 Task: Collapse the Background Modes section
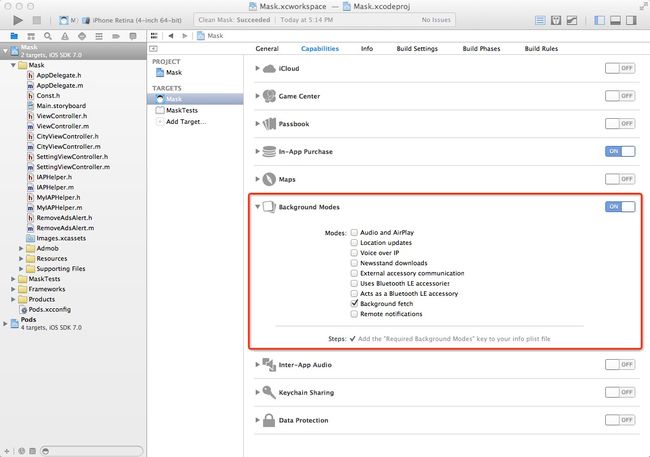[x=257, y=207]
